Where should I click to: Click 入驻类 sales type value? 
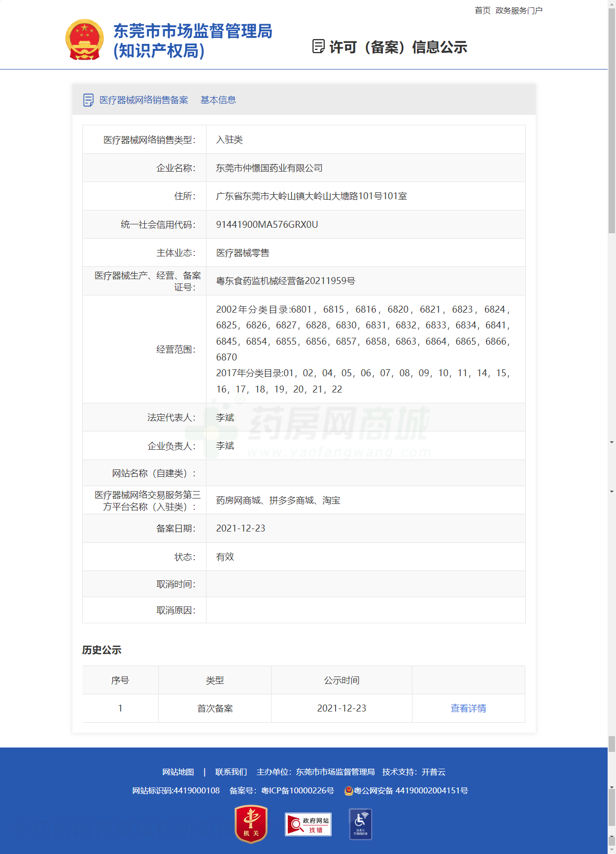(x=230, y=140)
